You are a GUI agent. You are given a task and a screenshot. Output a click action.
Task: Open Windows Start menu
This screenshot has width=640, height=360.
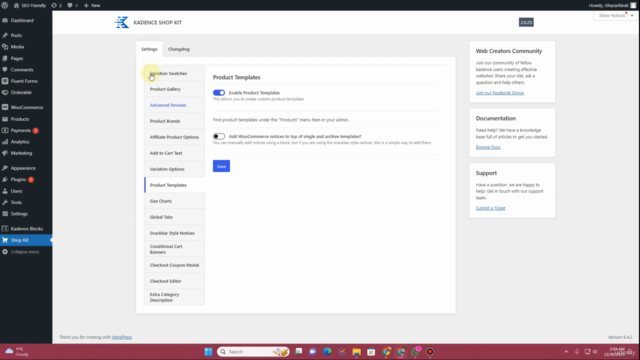[x=209, y=352]
